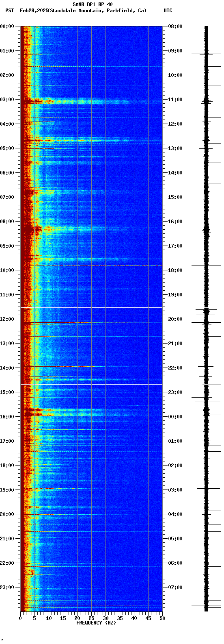Click the '00:00' UTC time label
Viewport: 224px width, 644px height.
pyautogui.click(x=175, y=417)
